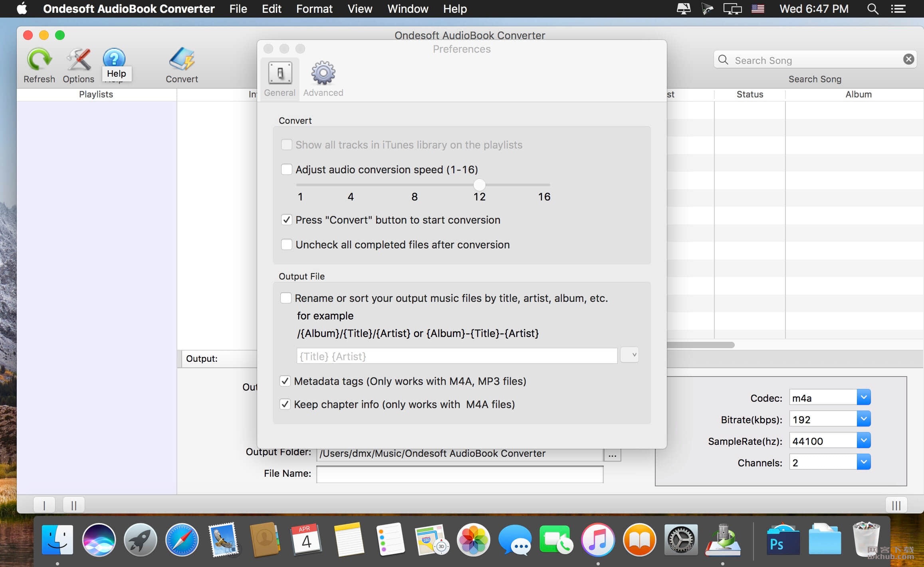Open Contacts book in the Dock

265,540
